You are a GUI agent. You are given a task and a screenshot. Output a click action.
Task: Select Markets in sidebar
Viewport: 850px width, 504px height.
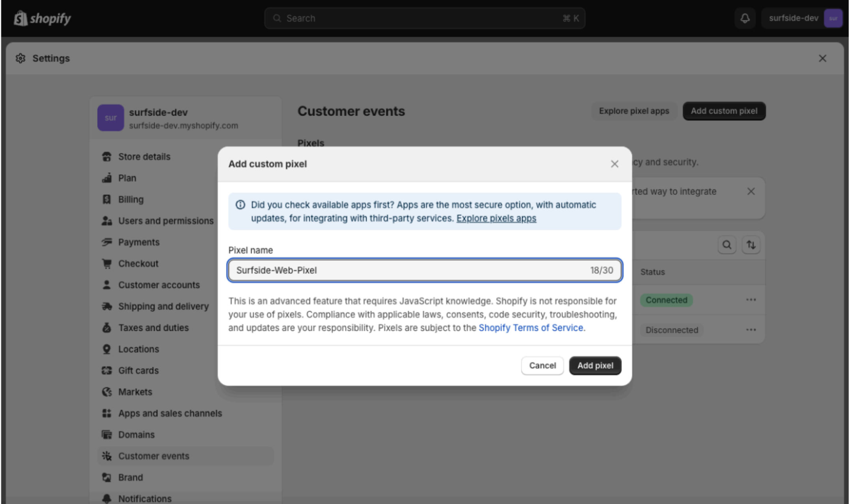[x=135, y=392]
